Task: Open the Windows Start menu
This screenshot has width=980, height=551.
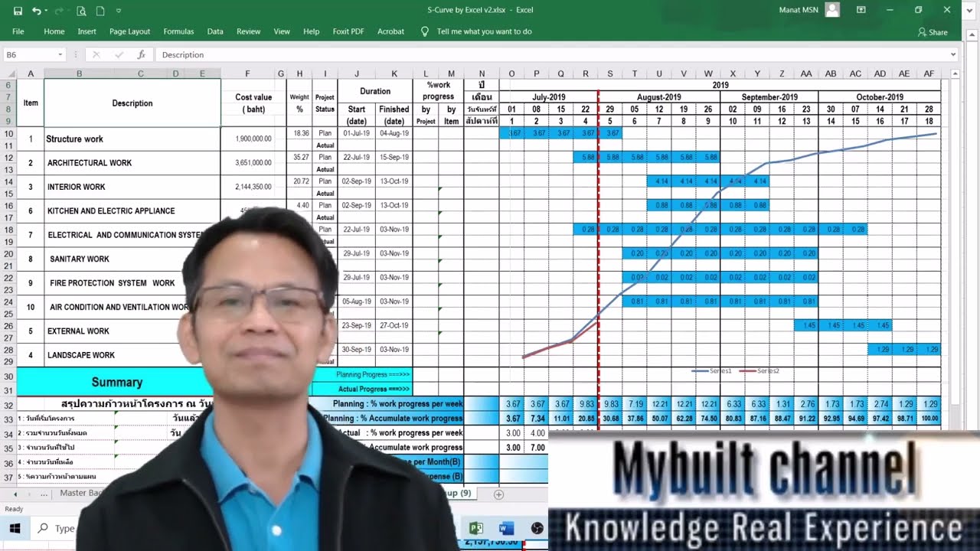Action: (x=15, y=528)
